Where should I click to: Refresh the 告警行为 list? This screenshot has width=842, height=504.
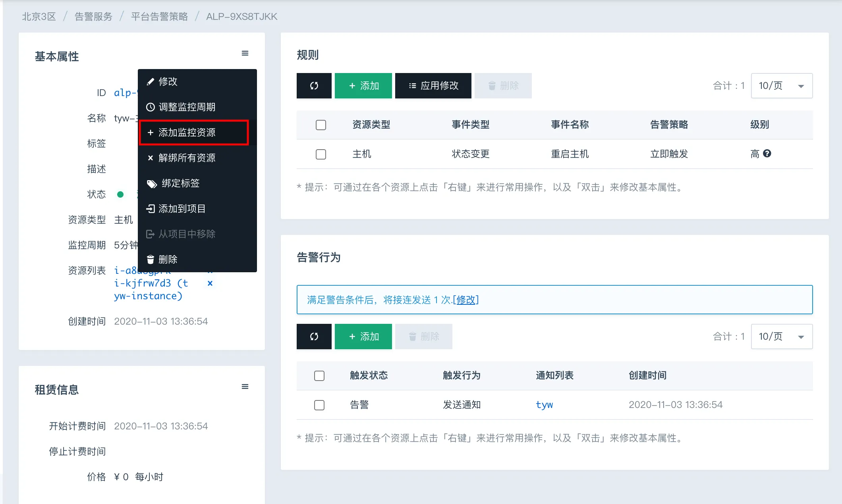(314, 337)
